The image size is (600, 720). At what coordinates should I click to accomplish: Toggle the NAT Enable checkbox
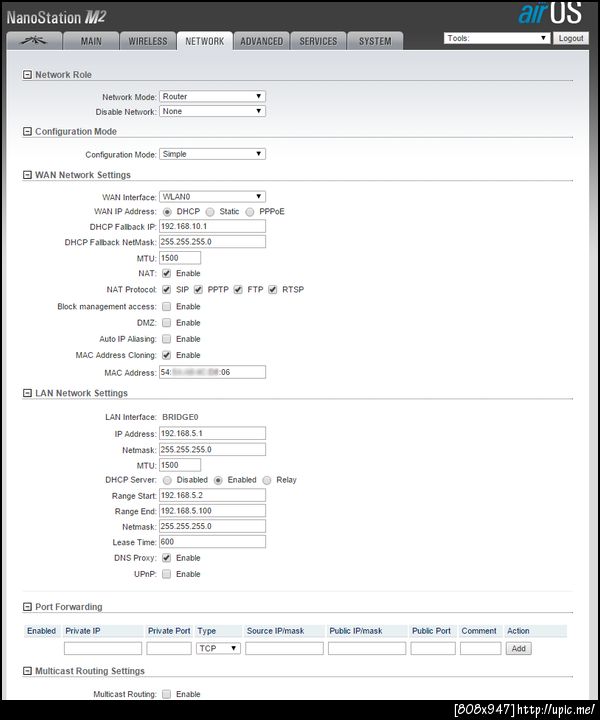point(167,273)
